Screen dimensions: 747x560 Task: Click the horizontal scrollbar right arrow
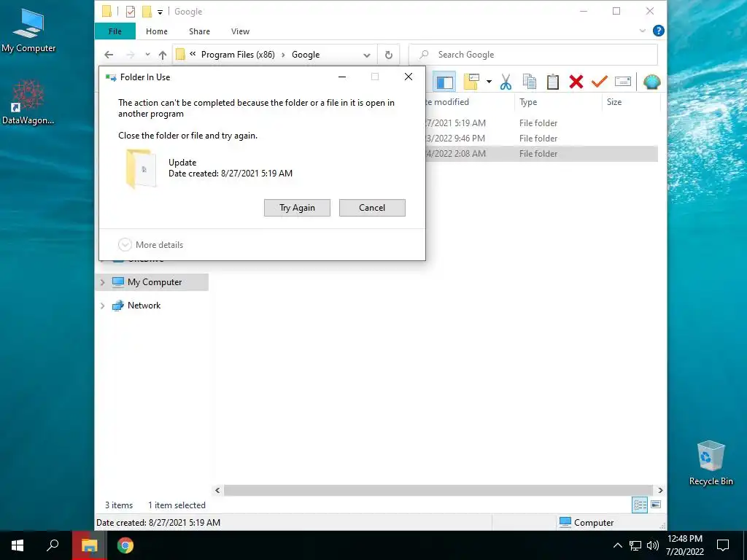click(x=660, y=490)
